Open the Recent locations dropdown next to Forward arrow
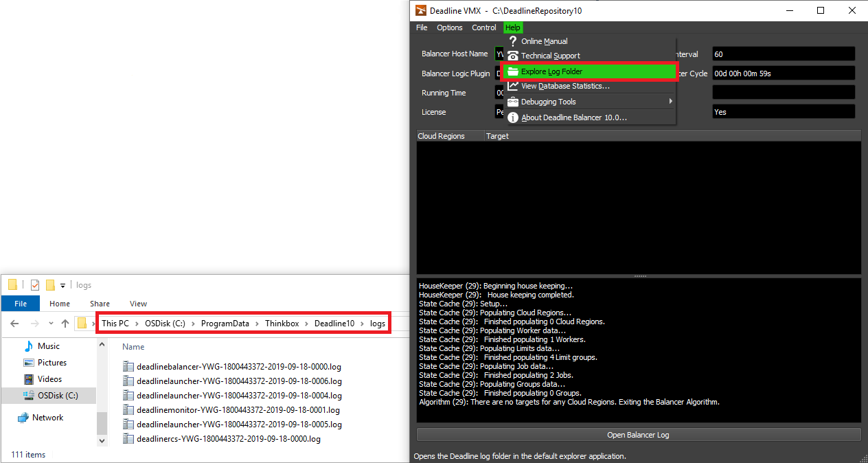Viewport: 868px width, 463px height. (51, 324)
